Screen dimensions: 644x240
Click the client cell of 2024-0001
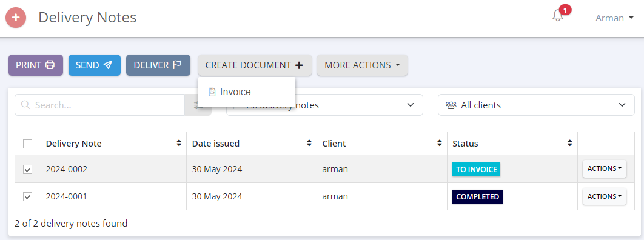pos(382,196)
